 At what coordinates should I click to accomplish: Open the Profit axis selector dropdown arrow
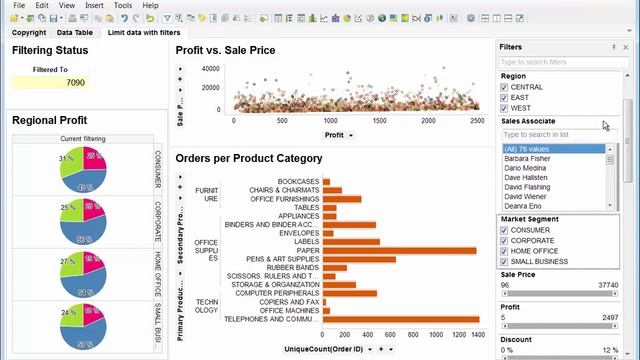[351, 136]
